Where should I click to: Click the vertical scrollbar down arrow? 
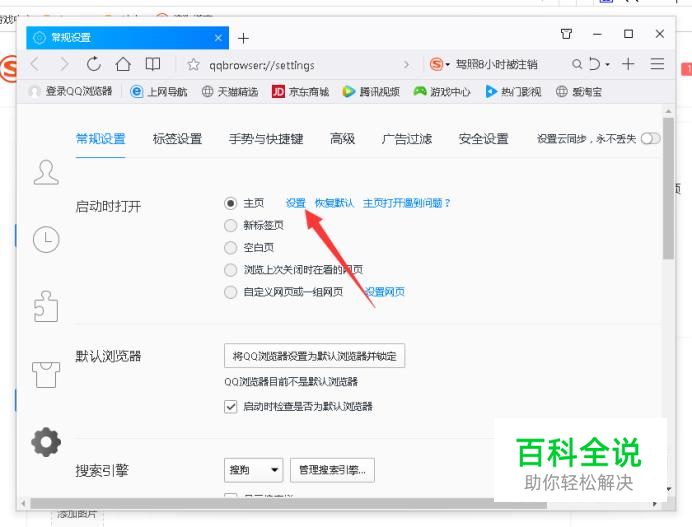pyautogui.click(x=669, y=489)
